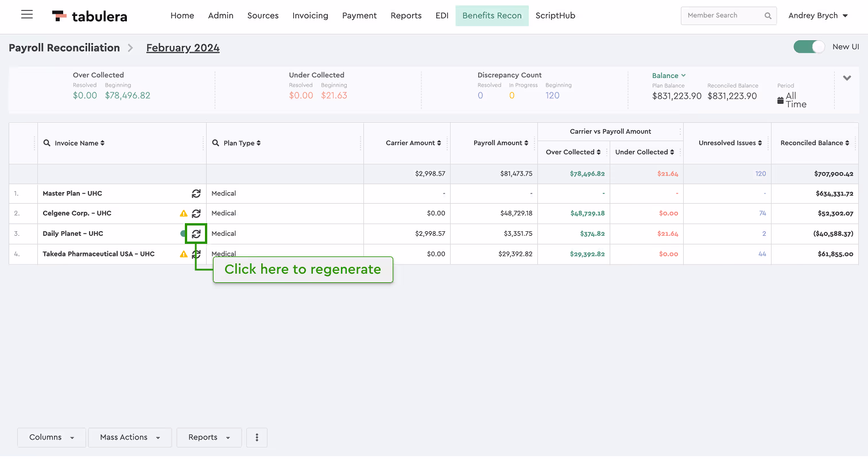868x459 pixels.
Task: Open the Payment menu
Action: coord(359,15)
